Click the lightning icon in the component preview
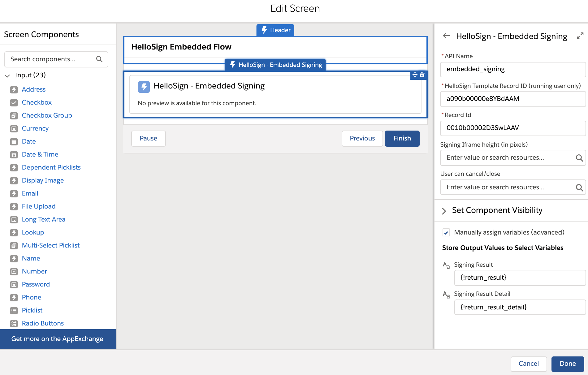The image size is (588, 375). (144, 87)
